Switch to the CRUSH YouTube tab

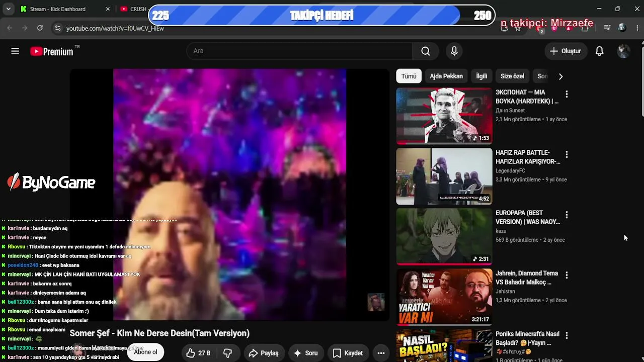point(134,9)
